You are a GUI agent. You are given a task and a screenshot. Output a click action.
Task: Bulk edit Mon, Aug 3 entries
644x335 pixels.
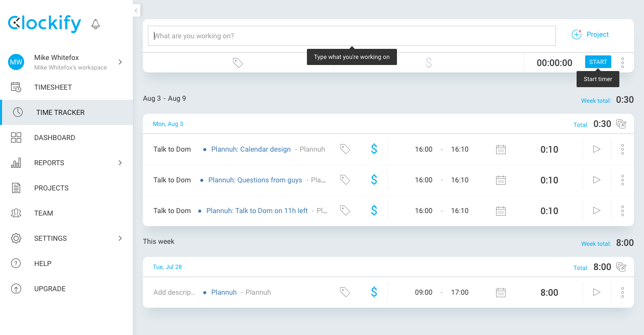click(x=621, y=124)
